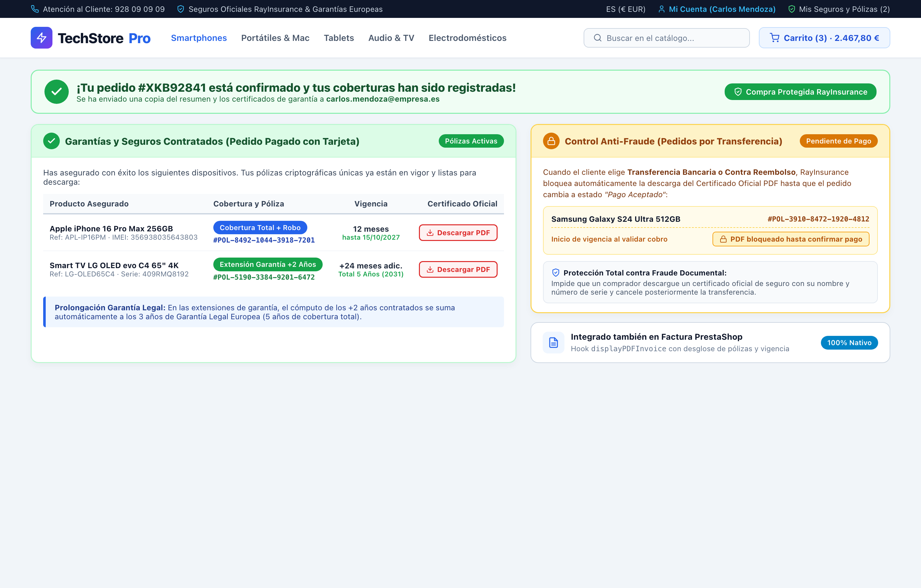Click the phone icon beside Atención al Cliente
Image resolution: width=921 pixels, height=588 pixels.
pyautogui.click(x=35, y=9)
